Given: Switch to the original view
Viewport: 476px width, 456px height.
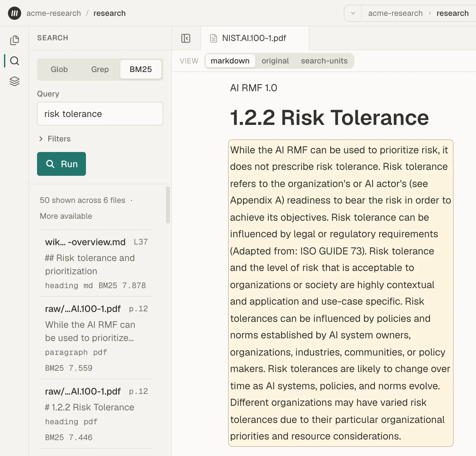Looking at the screenshot, I should point(275,61).
